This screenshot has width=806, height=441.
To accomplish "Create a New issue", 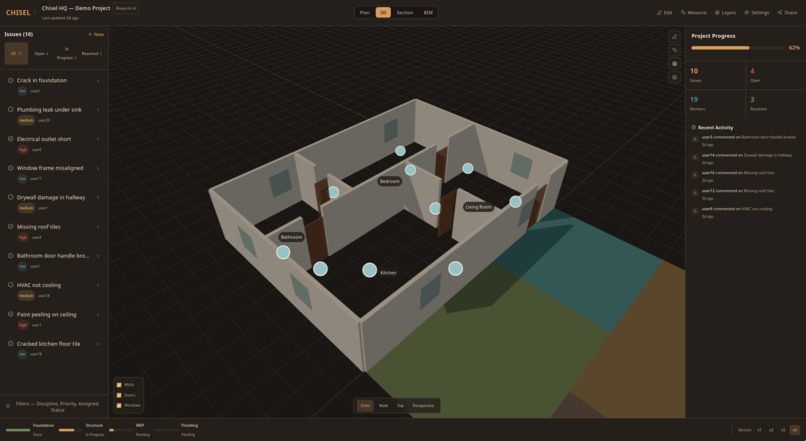I will (x=96, y=34).
